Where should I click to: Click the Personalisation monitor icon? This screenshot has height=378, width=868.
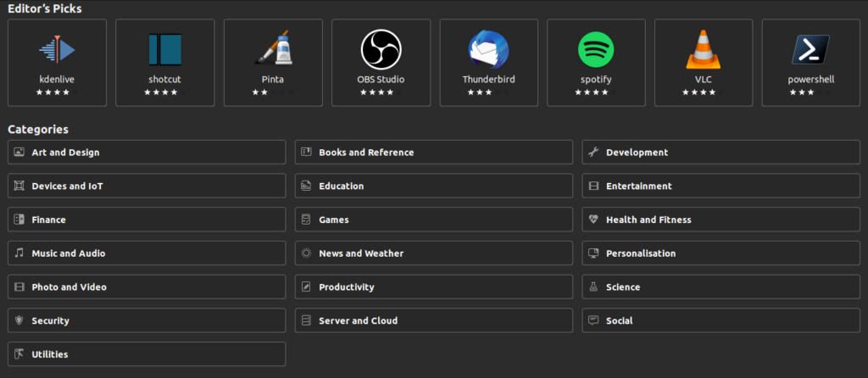point(593,253)
